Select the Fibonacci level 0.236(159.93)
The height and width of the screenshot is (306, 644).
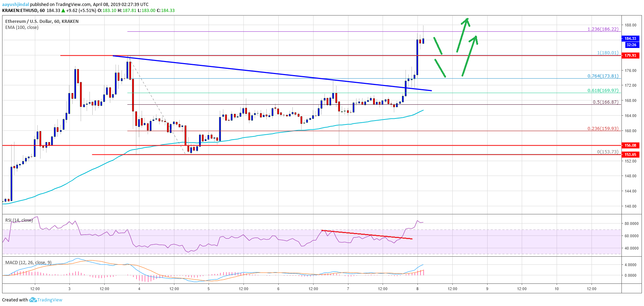click(603, 128)
